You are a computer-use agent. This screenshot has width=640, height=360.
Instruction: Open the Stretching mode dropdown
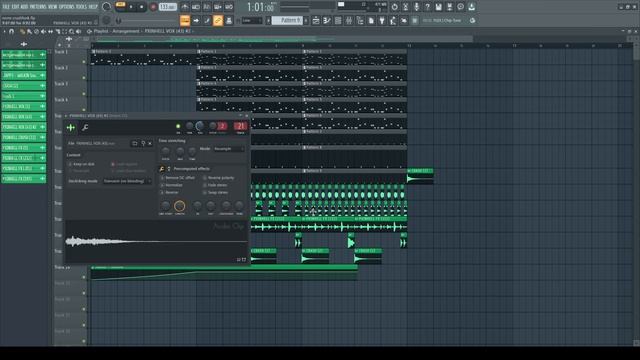tap(127, 181)
